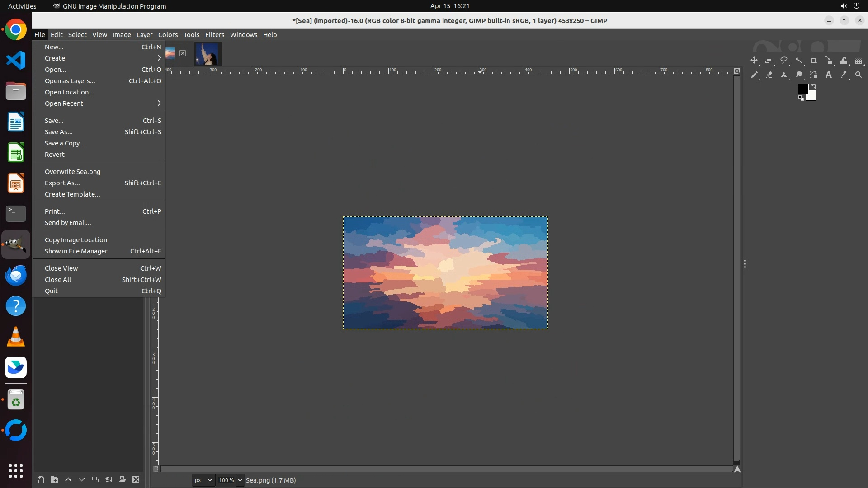Select the Color Picker eyedropper tool

[844, 75]
